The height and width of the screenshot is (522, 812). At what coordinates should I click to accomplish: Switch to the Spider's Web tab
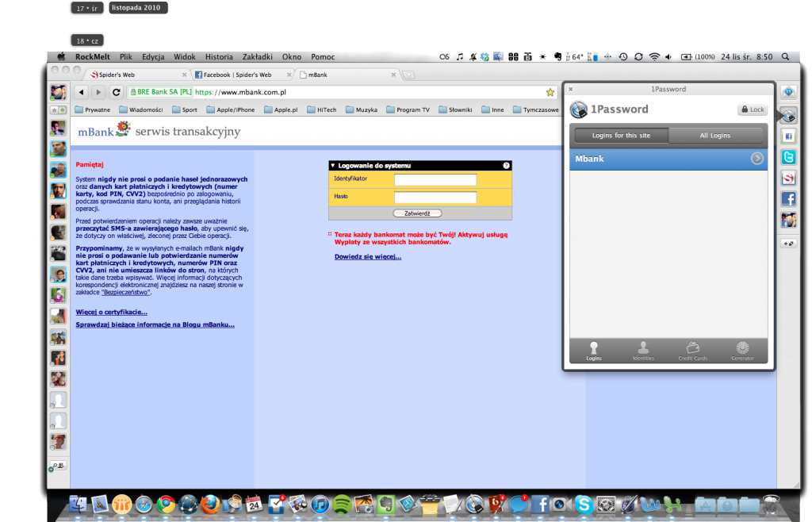136,75
